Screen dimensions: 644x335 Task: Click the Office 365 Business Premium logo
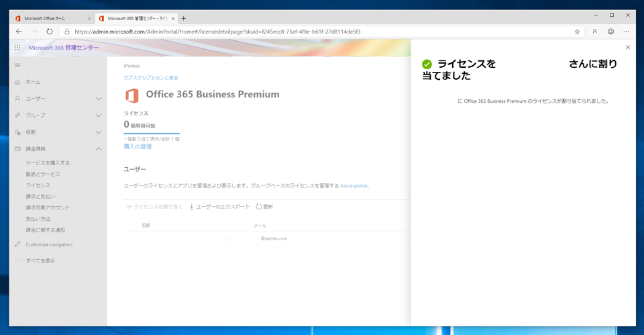[132, 96]
